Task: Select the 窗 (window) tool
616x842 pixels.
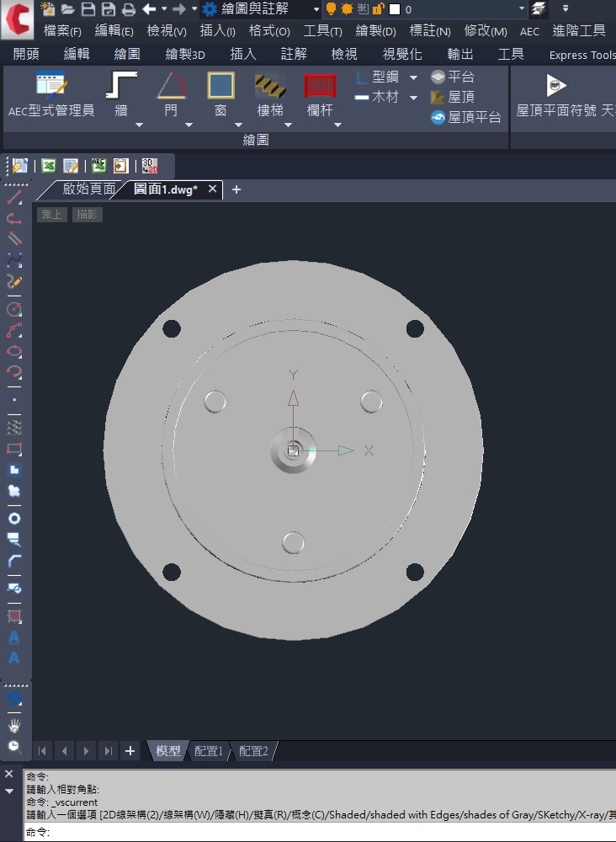Action: (x=220, y=94)
